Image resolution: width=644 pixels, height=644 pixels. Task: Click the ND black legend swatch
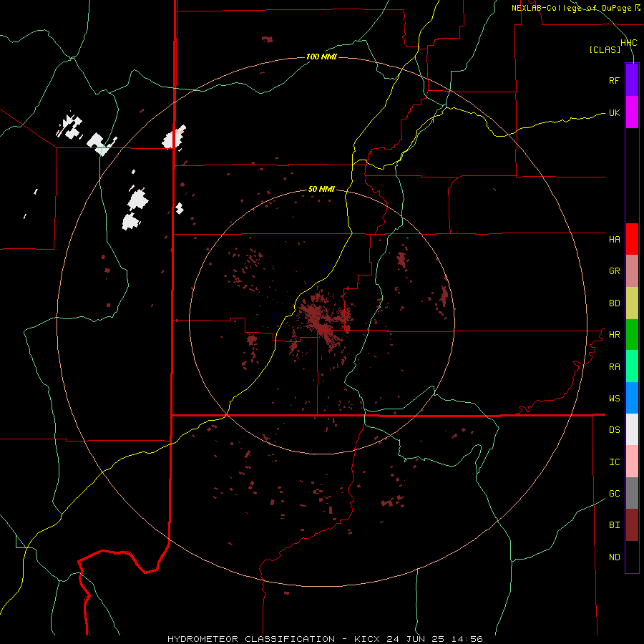click(x=632, y=557)
